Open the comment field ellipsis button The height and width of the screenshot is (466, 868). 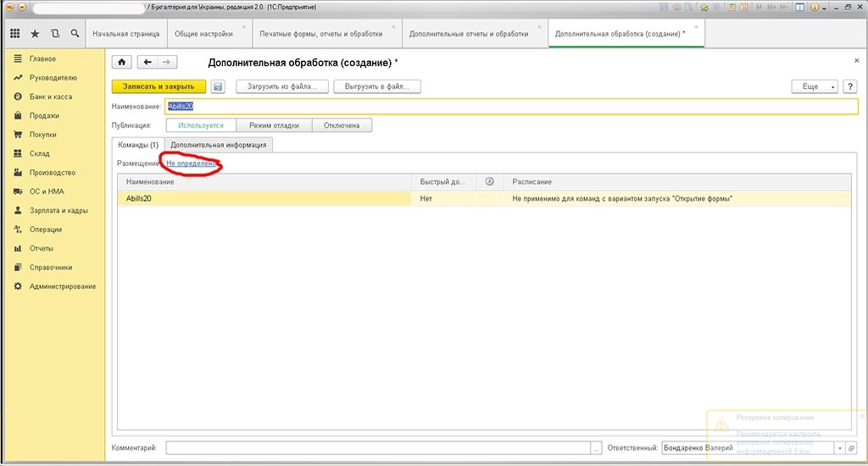click(597, 447)
